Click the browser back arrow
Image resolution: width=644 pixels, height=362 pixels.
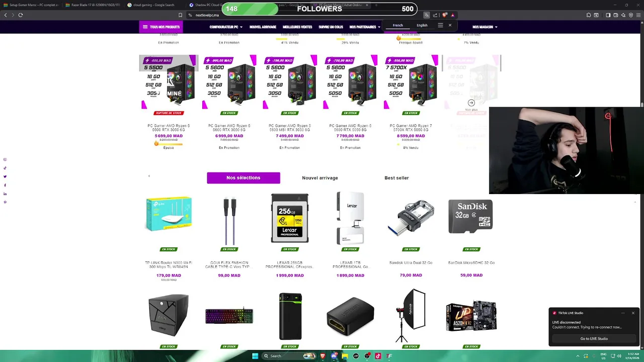(x=6, y=15)
